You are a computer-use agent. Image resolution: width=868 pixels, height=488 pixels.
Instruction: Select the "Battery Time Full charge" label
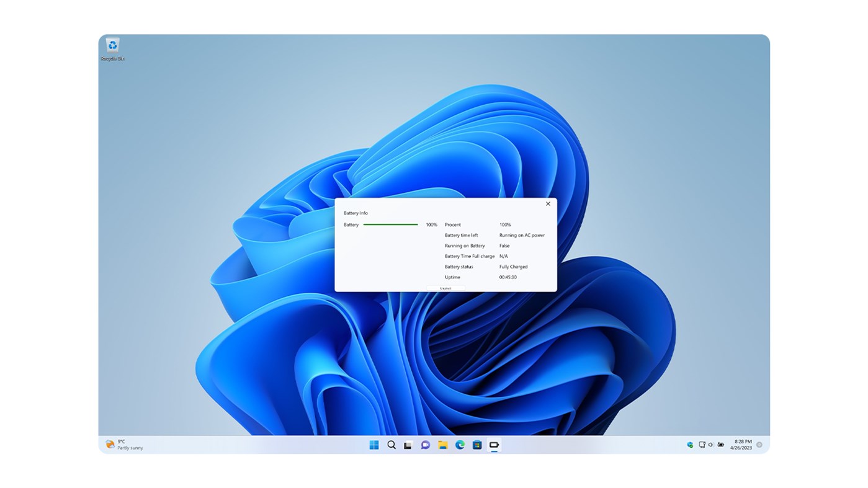470,256
